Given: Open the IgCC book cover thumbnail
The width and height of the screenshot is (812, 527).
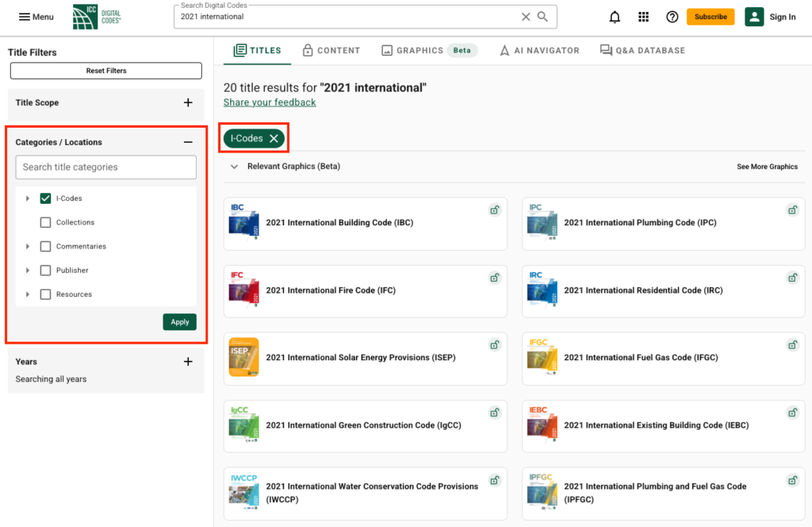Looking at the screenshot, I should [x=244, y=425].
